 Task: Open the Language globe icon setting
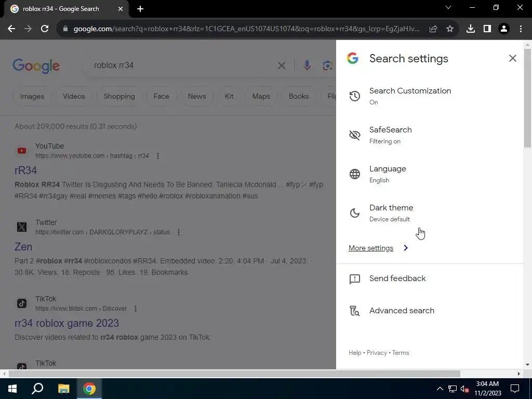point(354,174)
